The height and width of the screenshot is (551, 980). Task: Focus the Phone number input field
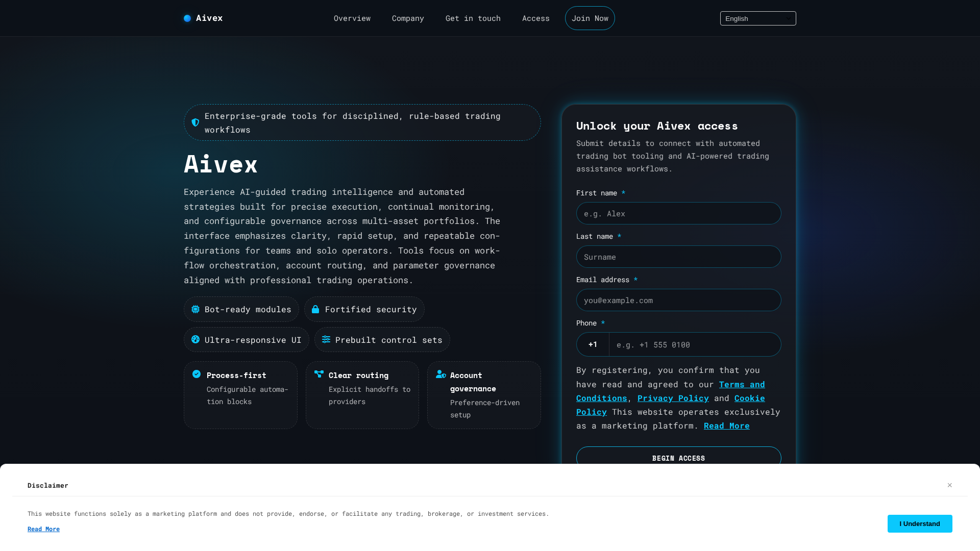695,344
